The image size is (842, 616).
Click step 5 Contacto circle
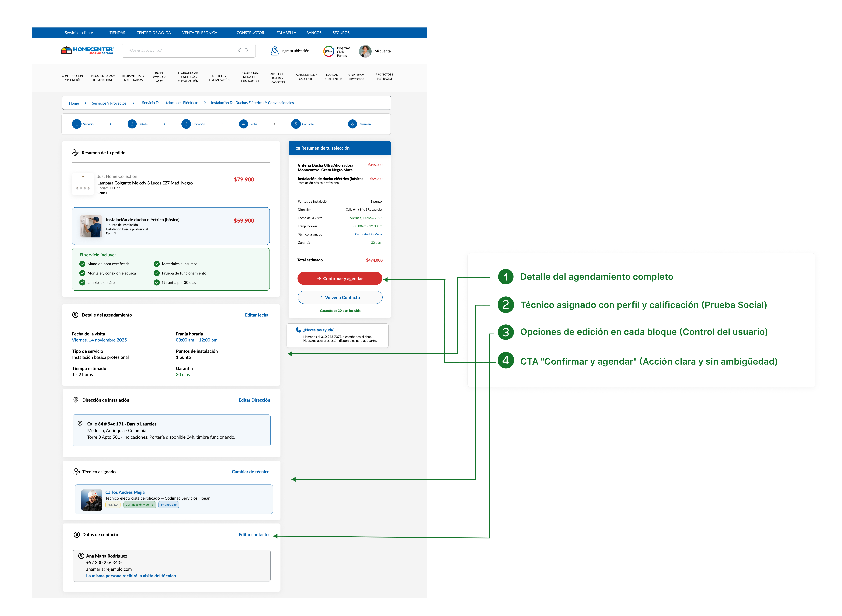(x=296, y=124)
